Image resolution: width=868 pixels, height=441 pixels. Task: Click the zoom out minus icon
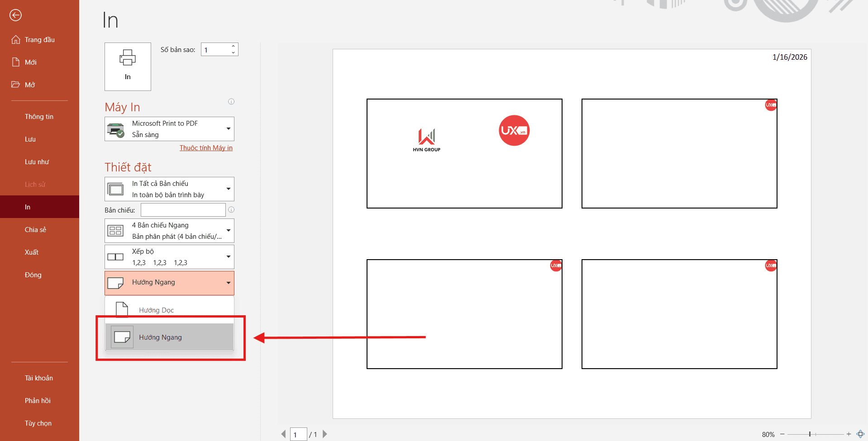coord(782,434)
